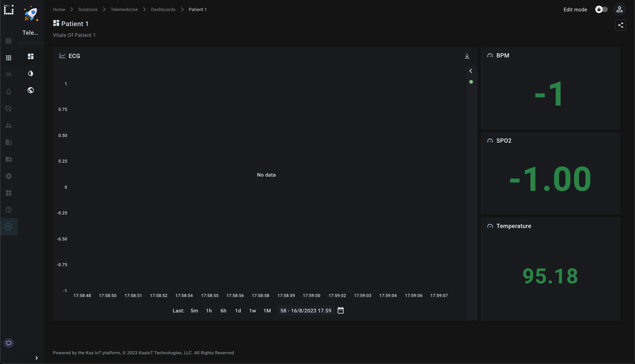Go to Home breadcrumb
Image resolution: width=635 pixels, height=364 pixels.
59,10
